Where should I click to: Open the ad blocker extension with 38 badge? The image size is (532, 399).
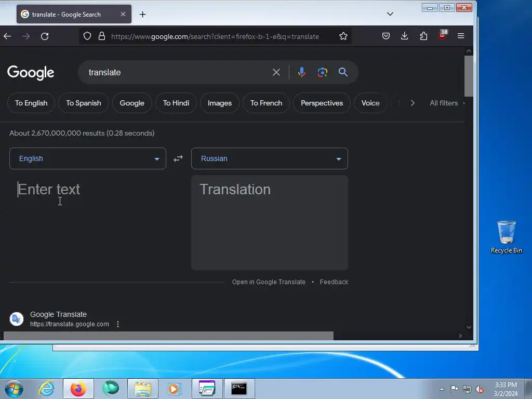click(x=443, y=35)
